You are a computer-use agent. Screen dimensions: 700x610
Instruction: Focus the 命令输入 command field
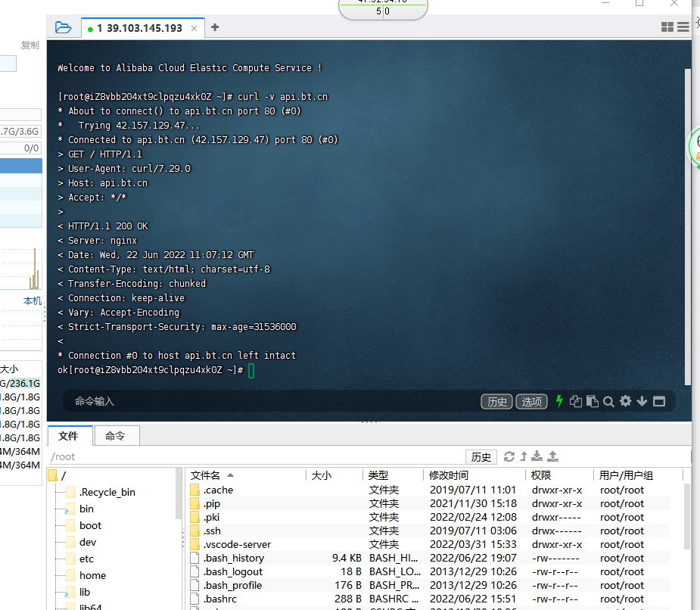(268, 401)
